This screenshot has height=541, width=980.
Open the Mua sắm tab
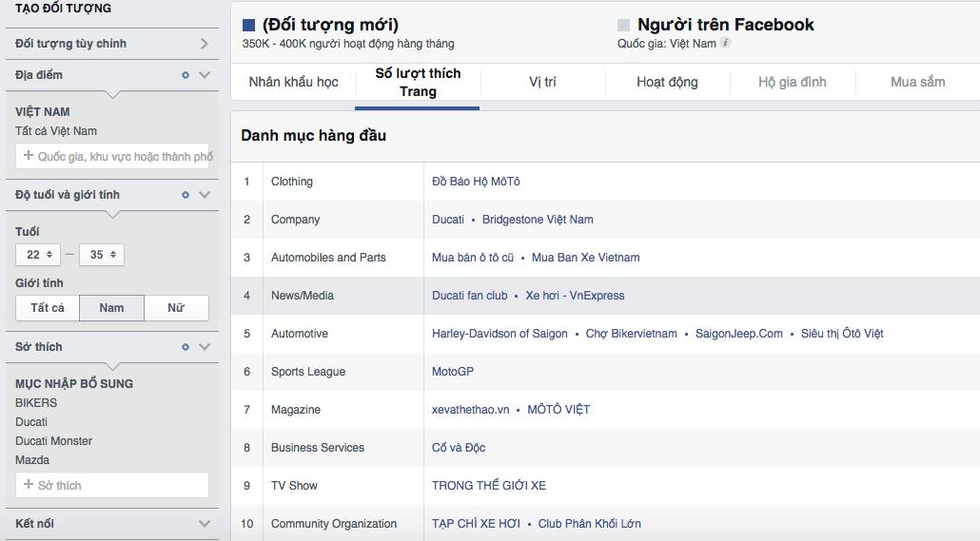coord(917,82)
